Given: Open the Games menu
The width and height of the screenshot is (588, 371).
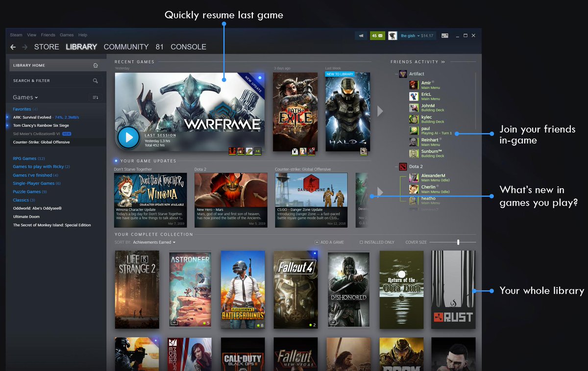Looking at the screenshot, I should pyautogui.click(x=67, y=35).
